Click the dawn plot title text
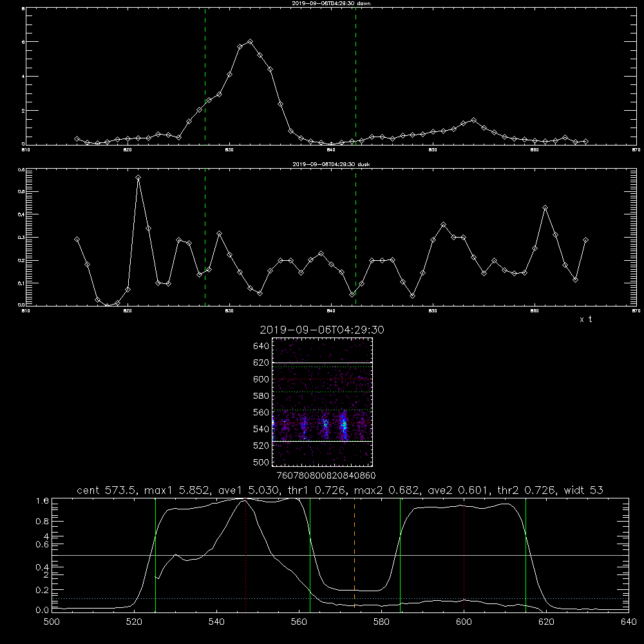Screen dimensions: 644x644 (331, 3)
